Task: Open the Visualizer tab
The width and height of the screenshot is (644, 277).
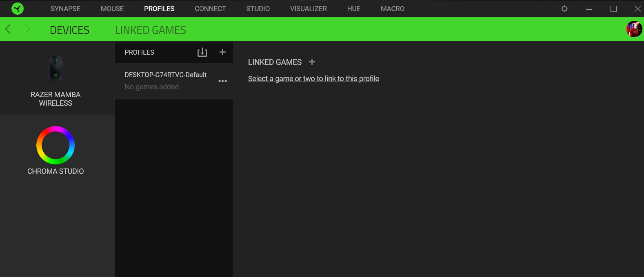Action: tap(309, 9)
